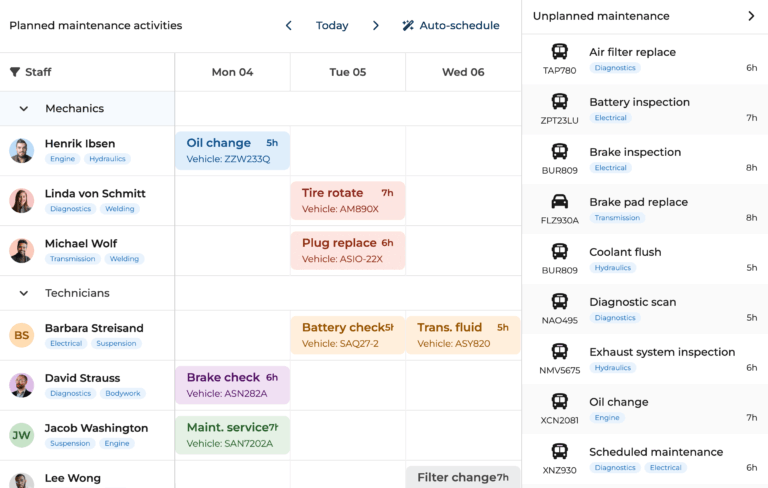768x488 pixels.
Task: Click Henrik Ibsen's avatar photo
Action: [22, 151]
